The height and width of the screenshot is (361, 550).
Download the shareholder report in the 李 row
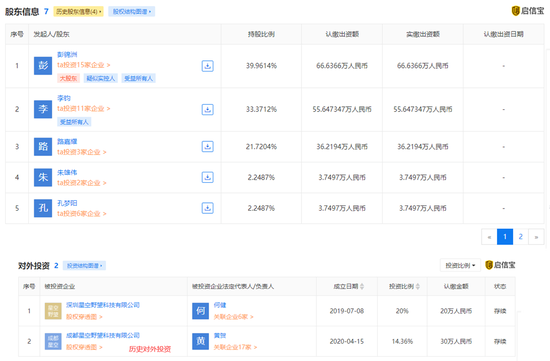click(207, 109)
